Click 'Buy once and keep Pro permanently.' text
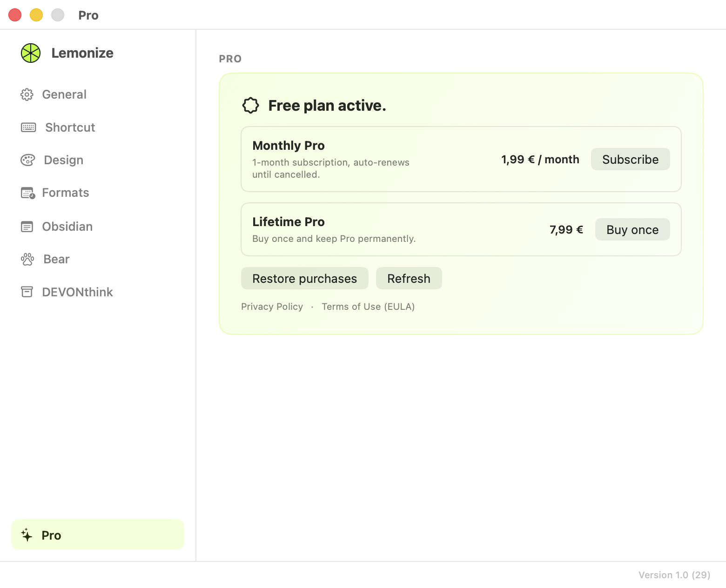Image resolution: width=726 pixels, height=588 pixels. coord(334,239)
